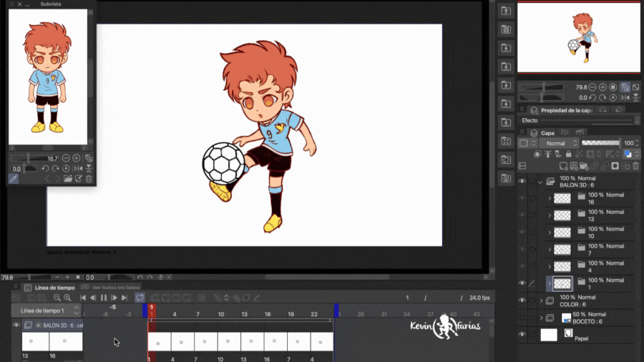
Task: Expand layer folder 16
Action: pyautogui.click(x=550, y=199)
